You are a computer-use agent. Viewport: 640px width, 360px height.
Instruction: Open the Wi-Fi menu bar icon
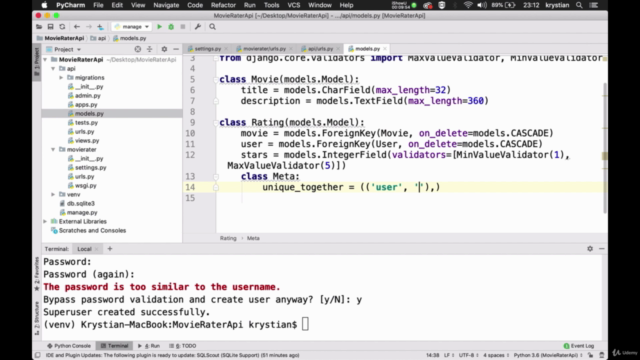468,5
